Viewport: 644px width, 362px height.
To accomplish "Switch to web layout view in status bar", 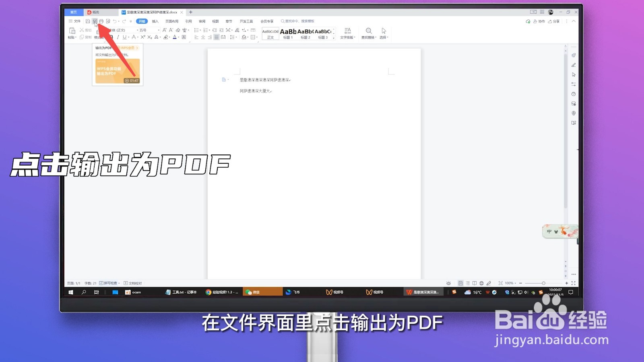I will click(481, 283).
